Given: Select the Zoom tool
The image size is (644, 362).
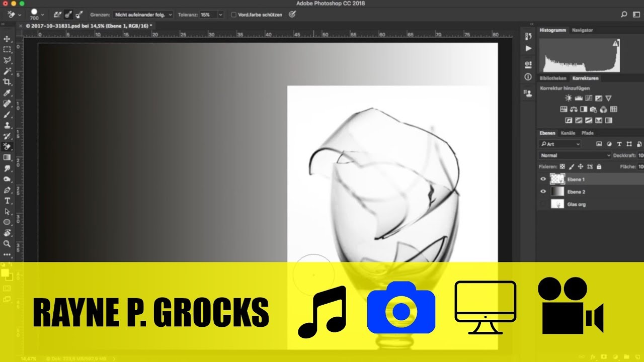Looking at the screenshot, I should pos(7,244).
